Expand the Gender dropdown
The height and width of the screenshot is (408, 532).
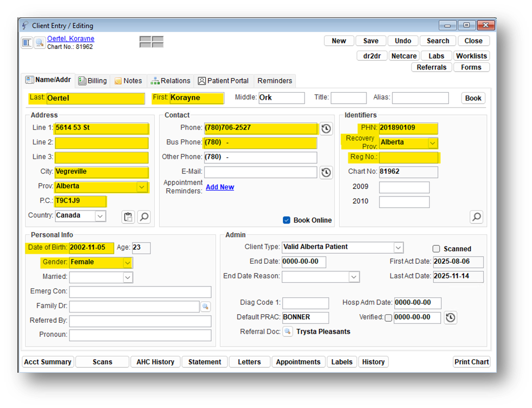(x=128, y=263)
